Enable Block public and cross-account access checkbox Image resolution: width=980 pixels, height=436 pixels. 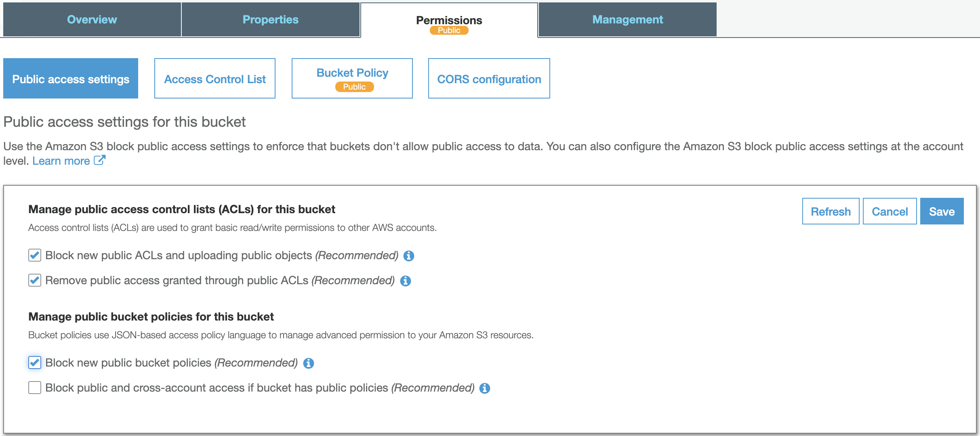[35, 388]
